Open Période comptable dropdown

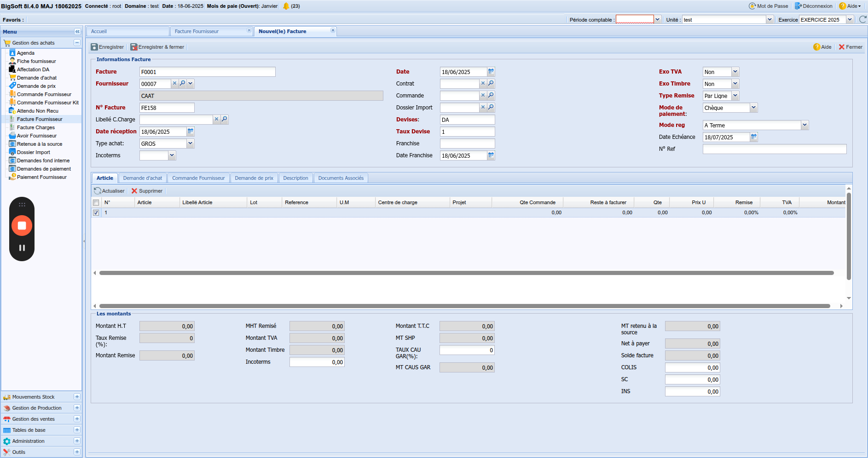(658, 19)
